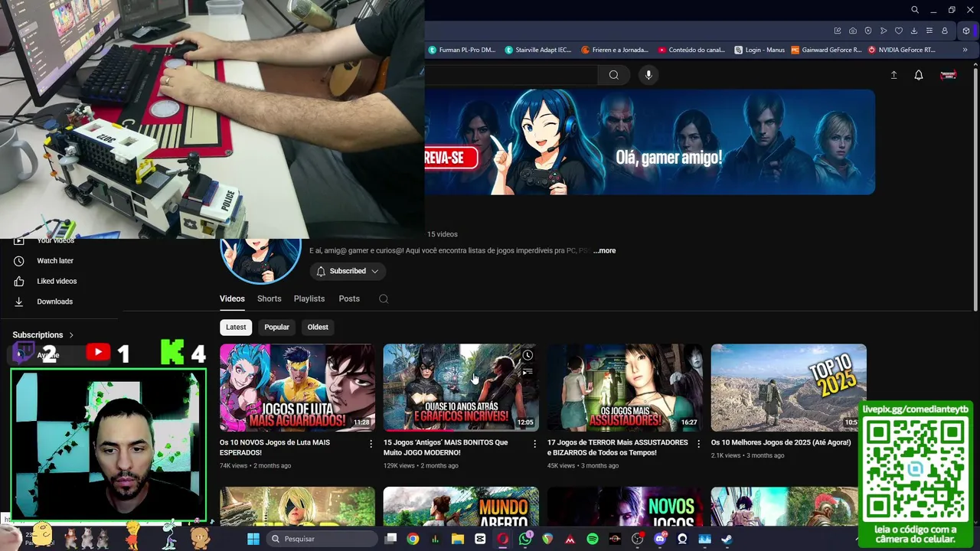Open CapCut from the taskbar
The height and width of the screenshot is (551, 980).
(x=480, y=539)
